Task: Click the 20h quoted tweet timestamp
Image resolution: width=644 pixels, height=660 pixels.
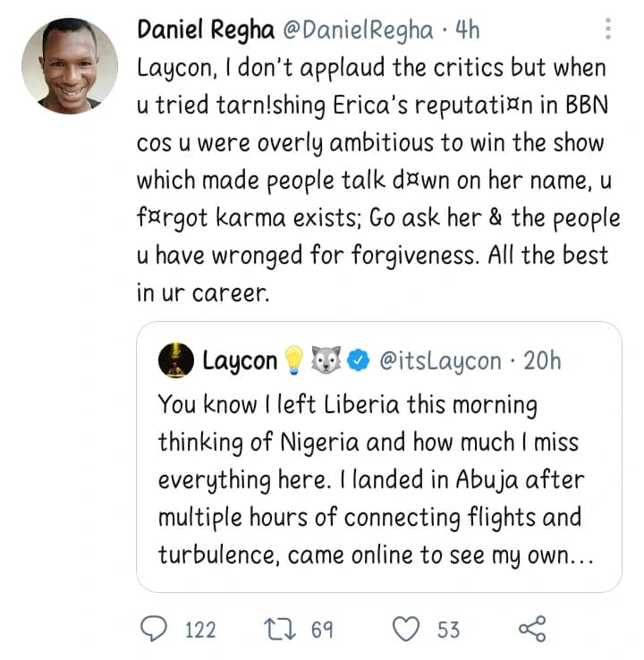Action: tap(542, 361)
